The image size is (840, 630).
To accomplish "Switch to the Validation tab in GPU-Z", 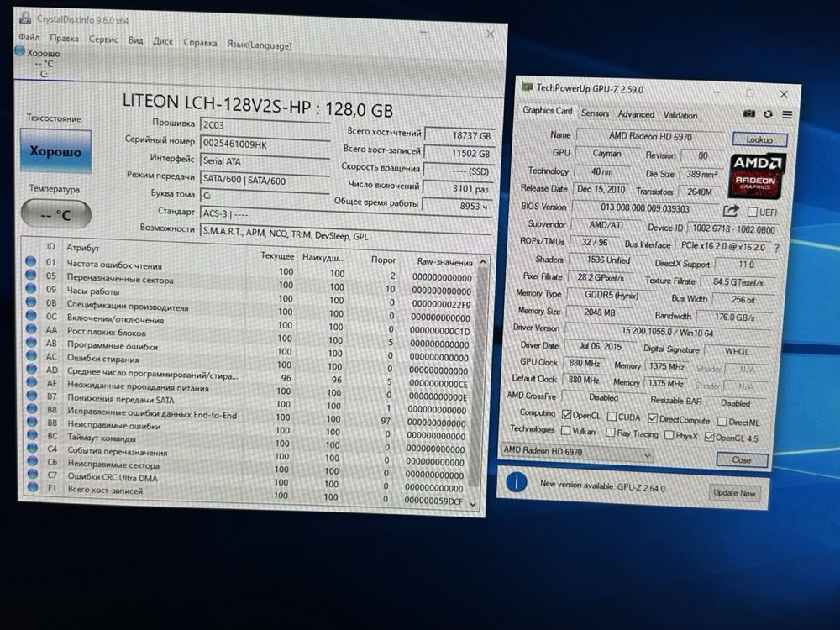I will pos(680,115).
